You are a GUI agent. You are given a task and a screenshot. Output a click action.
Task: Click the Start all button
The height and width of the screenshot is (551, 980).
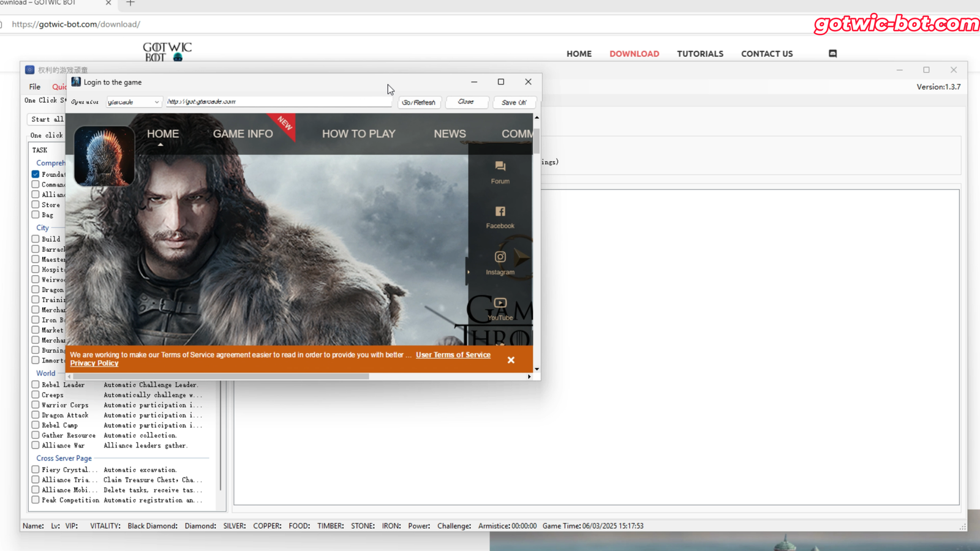47,119
